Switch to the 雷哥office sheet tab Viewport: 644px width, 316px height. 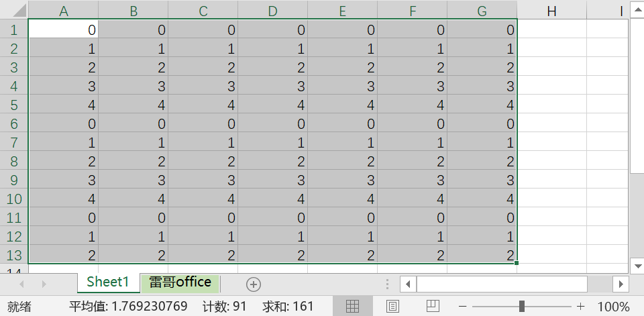coord(180,282)
